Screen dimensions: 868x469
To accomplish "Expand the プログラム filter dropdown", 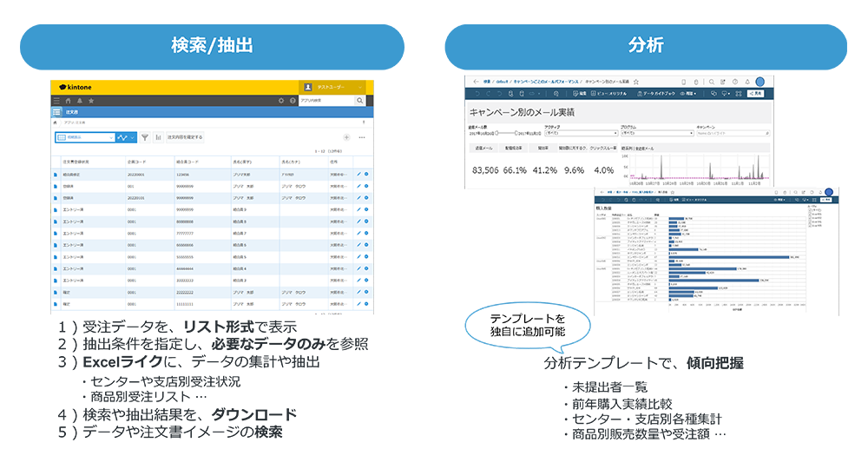I will tap(655, 133).
